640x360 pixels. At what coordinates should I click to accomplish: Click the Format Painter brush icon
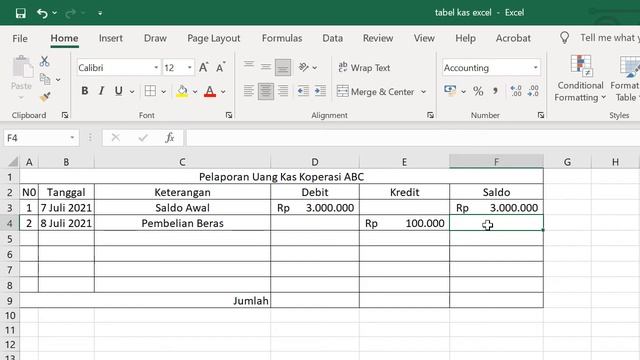45,97
